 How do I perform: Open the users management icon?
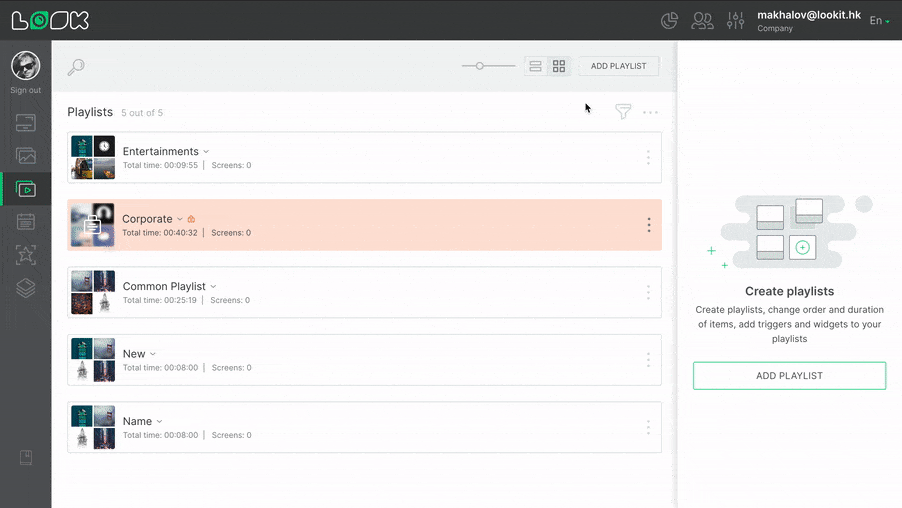[x=703, y=20]
